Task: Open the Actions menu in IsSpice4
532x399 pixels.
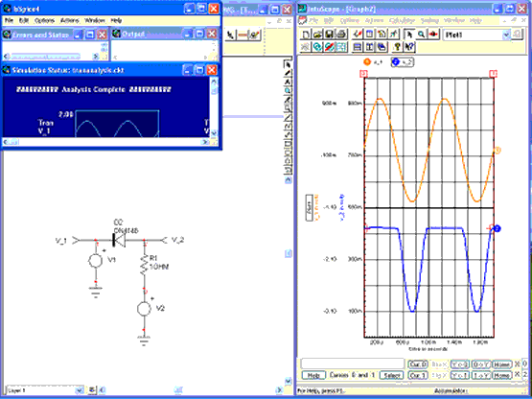Action: click(x=69, y=21)
